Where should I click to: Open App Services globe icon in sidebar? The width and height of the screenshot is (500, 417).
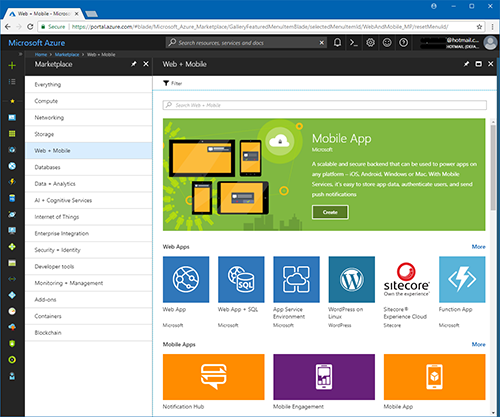(12, 166)
